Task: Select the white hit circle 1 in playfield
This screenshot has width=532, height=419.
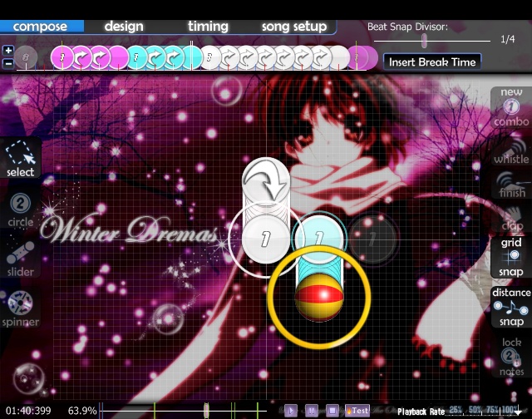Action: point(266,239)
